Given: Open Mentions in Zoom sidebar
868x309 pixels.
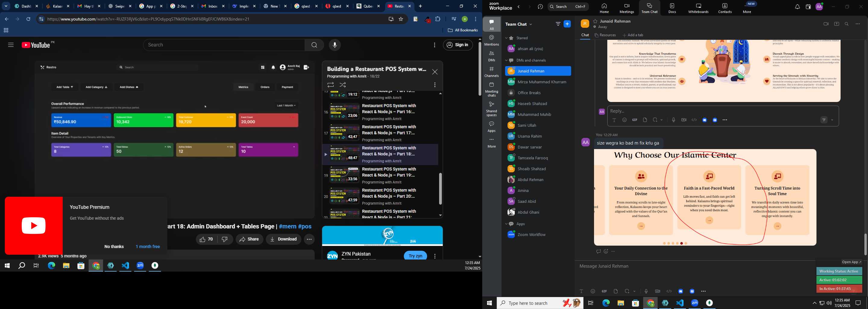Looking at the screenshot, I should point(492,40).
